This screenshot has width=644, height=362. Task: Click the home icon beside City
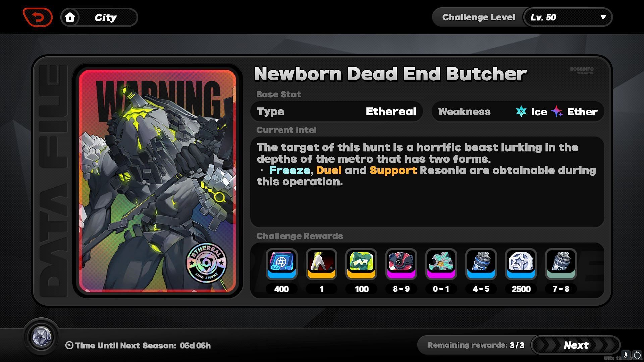click(70, 17)
